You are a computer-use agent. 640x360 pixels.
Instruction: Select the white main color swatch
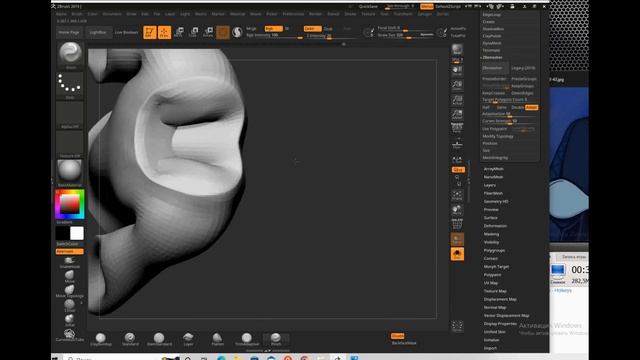point(77,233)
